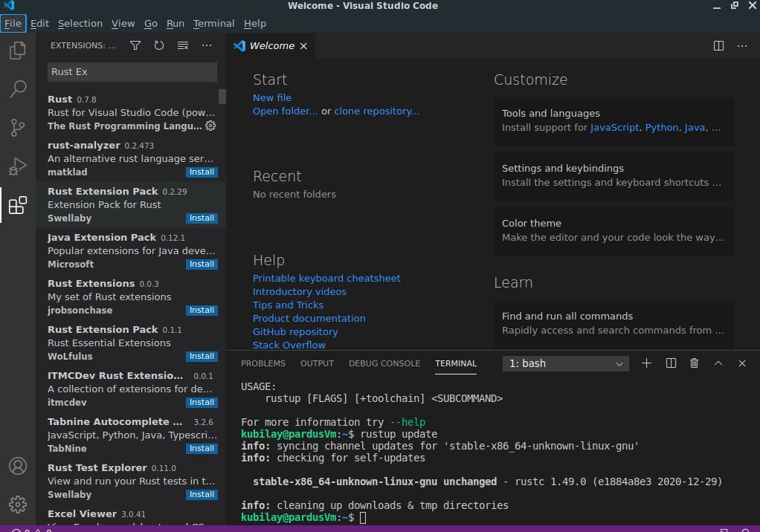Open the Explorer view in activity bar

pyautogui.click(x=17, y=51)
